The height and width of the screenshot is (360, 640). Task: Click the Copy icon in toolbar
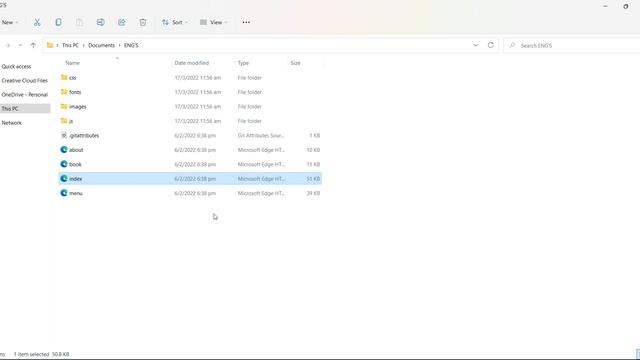coord(58,22)
